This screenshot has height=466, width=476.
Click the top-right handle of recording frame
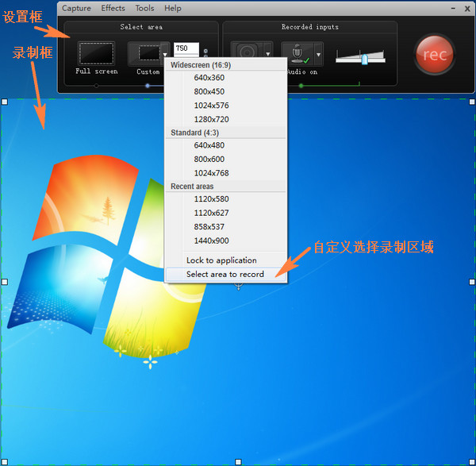point(472,102)
